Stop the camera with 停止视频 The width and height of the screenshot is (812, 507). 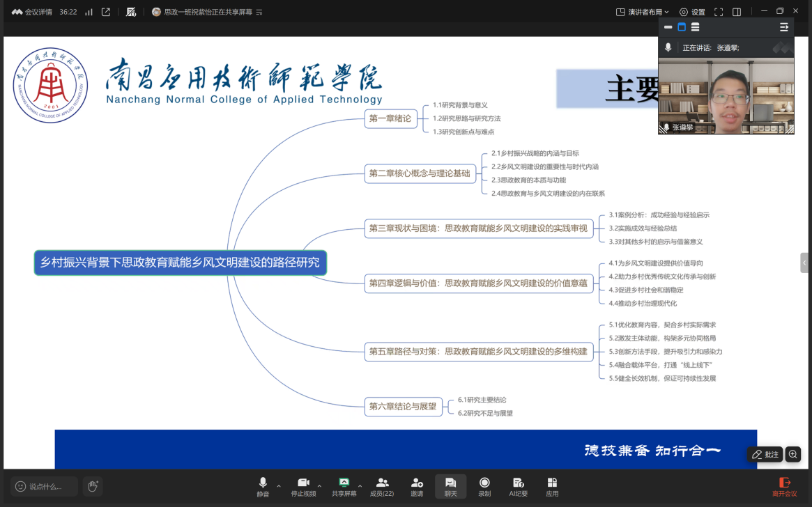tap(303, 486)
